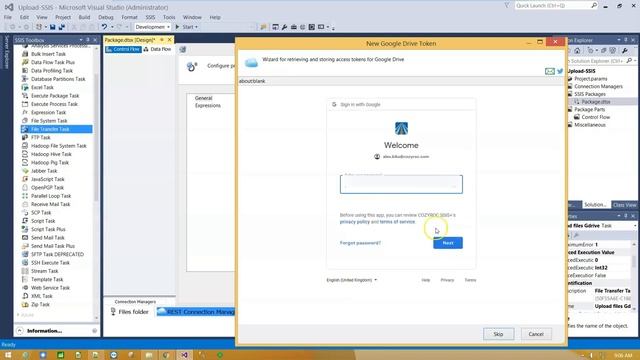Select the JavaScript Task item

(47, 179)
